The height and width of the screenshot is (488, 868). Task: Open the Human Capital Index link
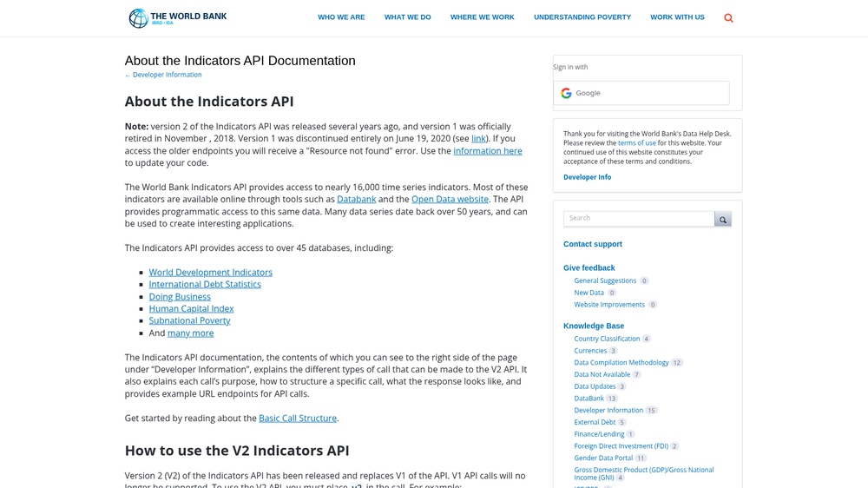tap(192, 308)
